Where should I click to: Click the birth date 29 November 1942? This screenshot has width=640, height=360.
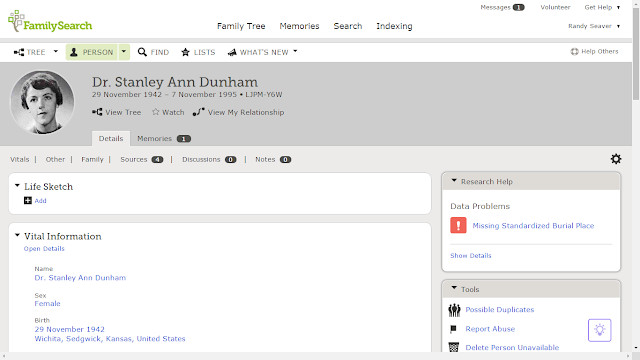[x=69, y=329]
